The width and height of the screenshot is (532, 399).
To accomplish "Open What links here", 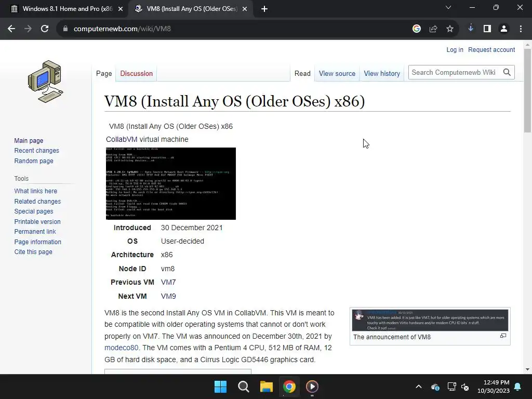I will coord(36,191).
